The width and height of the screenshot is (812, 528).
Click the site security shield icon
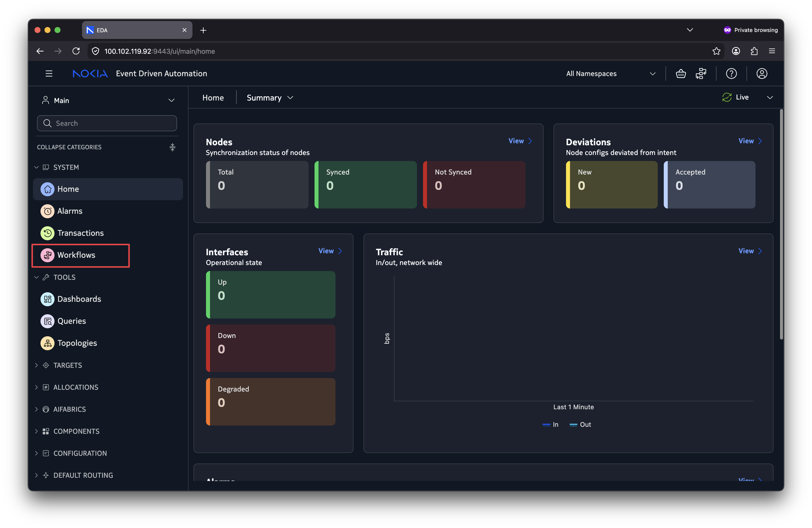[x=95, y=51]
